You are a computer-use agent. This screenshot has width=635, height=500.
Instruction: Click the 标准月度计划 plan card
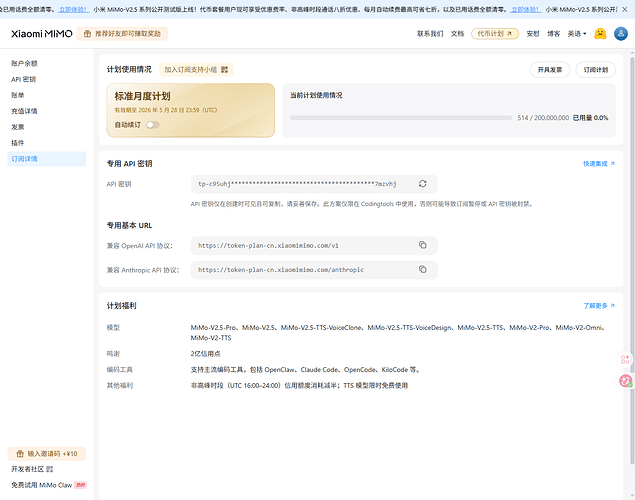pyautogui.click(x=190, y=110)
